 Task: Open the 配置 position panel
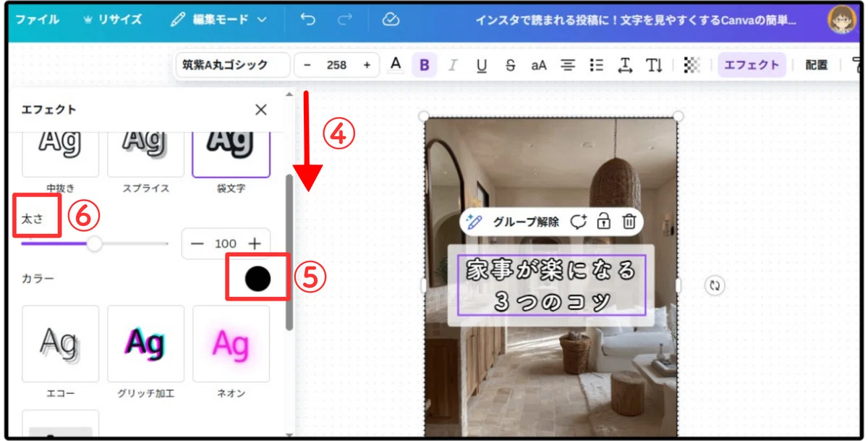[817, 65]
